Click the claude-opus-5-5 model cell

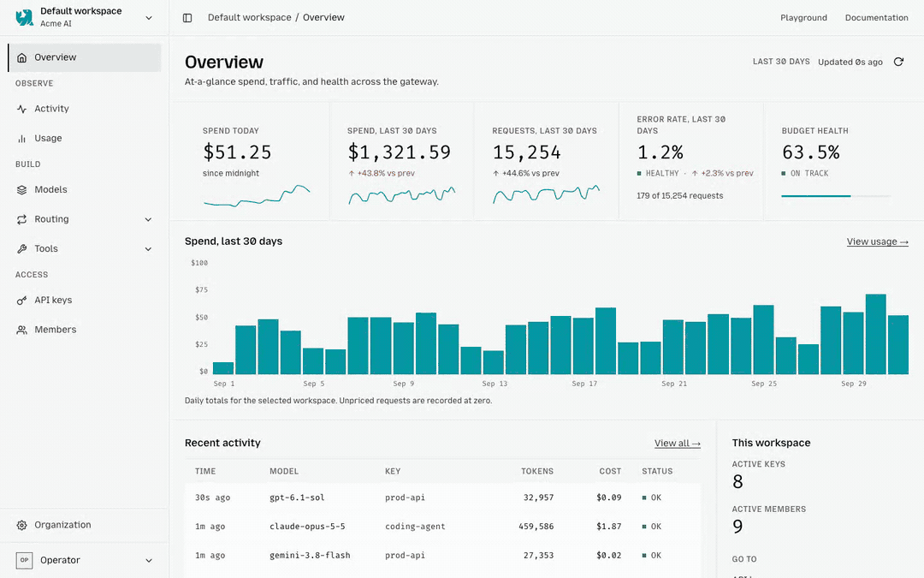point(307,526)
